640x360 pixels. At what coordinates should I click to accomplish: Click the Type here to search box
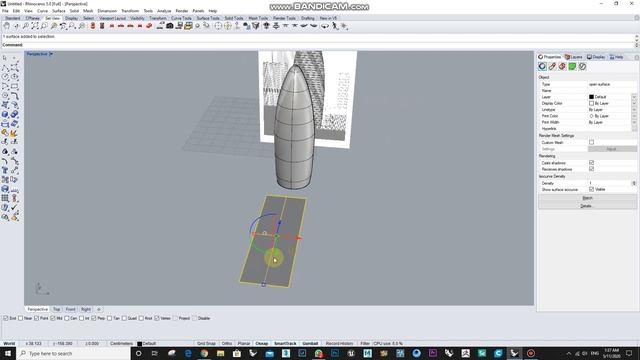pyautogui.click(x=73, y=353)
